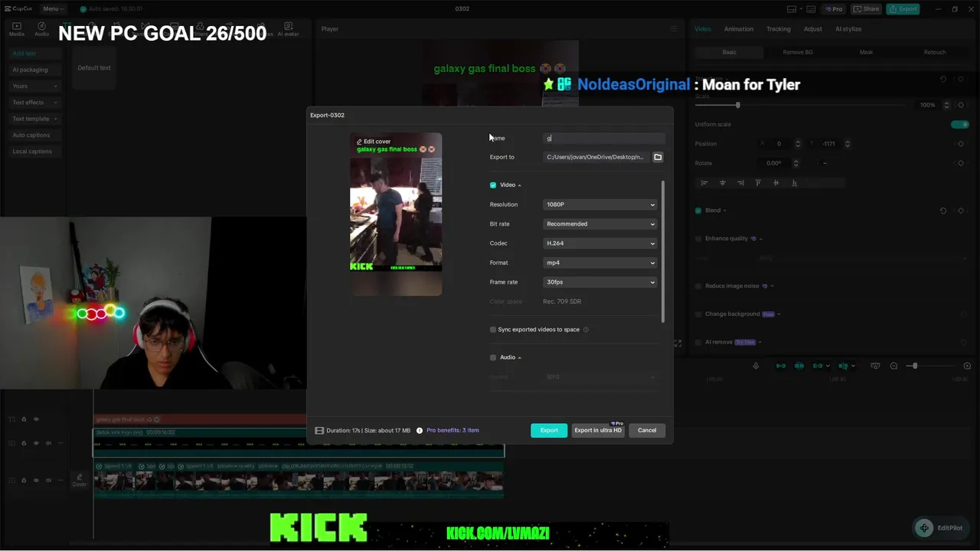Open Pro benefits: 3 item link

point(452,430)
